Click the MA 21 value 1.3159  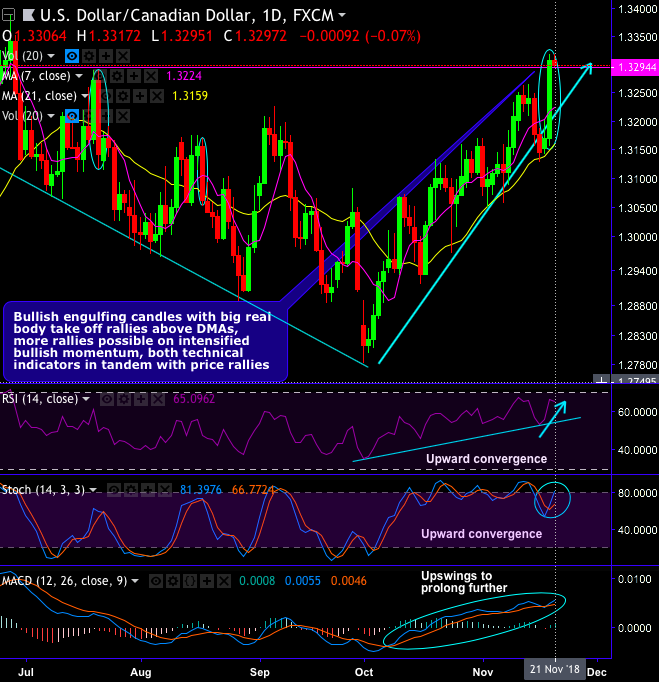click(x=190, y=96)
